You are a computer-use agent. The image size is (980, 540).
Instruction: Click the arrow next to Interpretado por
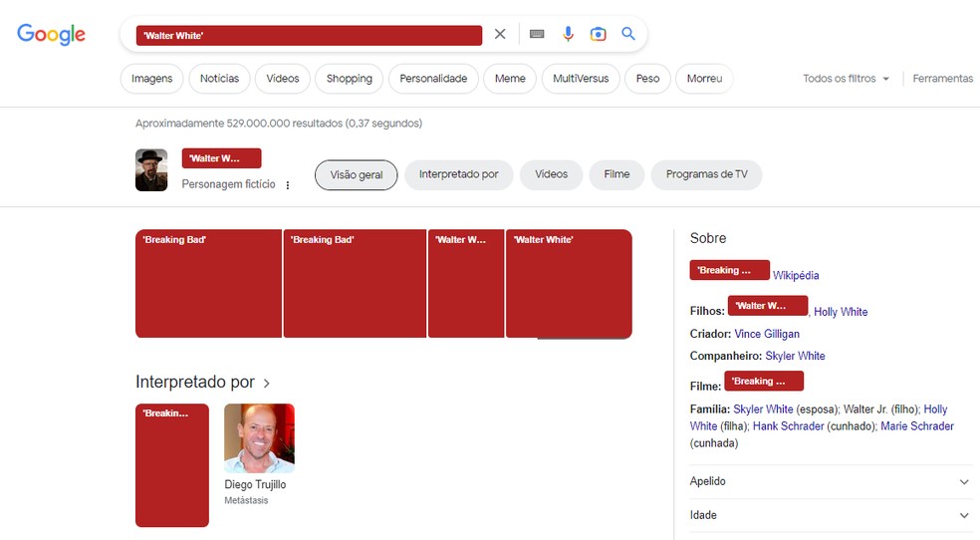(267, 384)
